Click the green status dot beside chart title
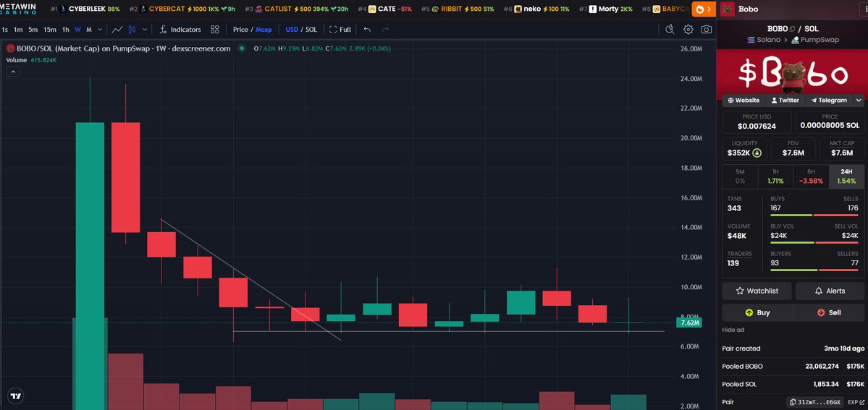Screen dimensions: 868x410 coord(241,48)
